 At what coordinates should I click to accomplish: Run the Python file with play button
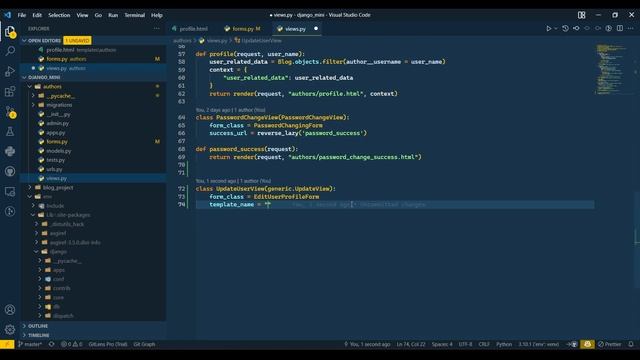coord(549,29)
